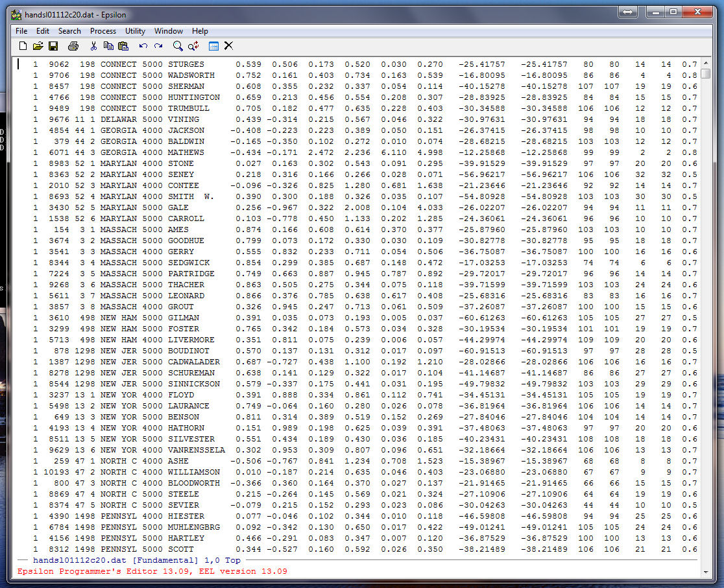Cut selection using the scissors icon
Image resolution: width=724 pixels, height=588 pixels.
(x=93, y=46)
